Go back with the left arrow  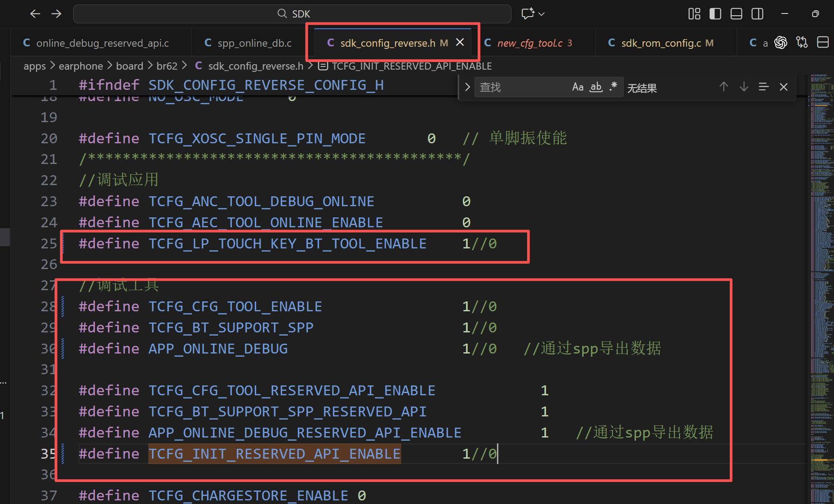click(35, 14)
